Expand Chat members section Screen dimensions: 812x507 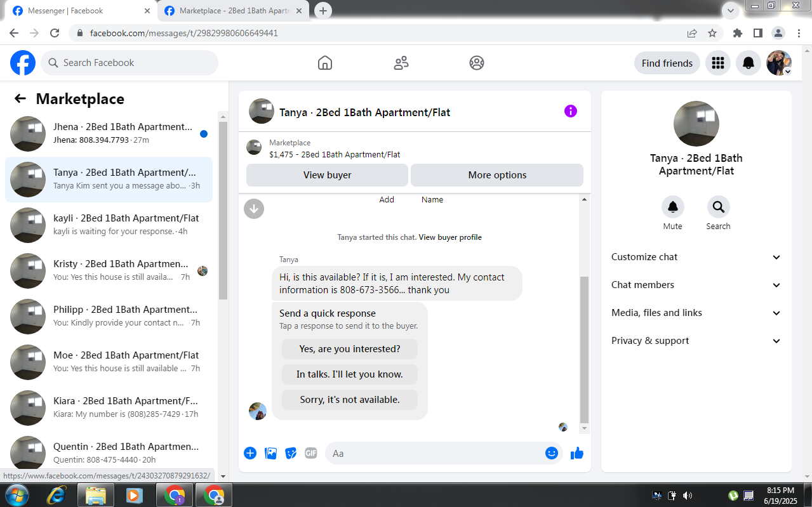696,285
